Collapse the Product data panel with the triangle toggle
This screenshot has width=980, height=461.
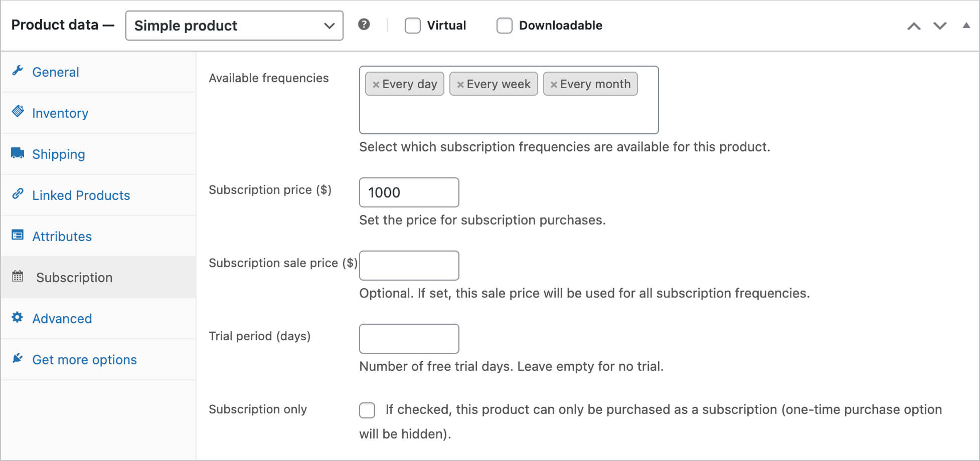(x=966, y=26)
